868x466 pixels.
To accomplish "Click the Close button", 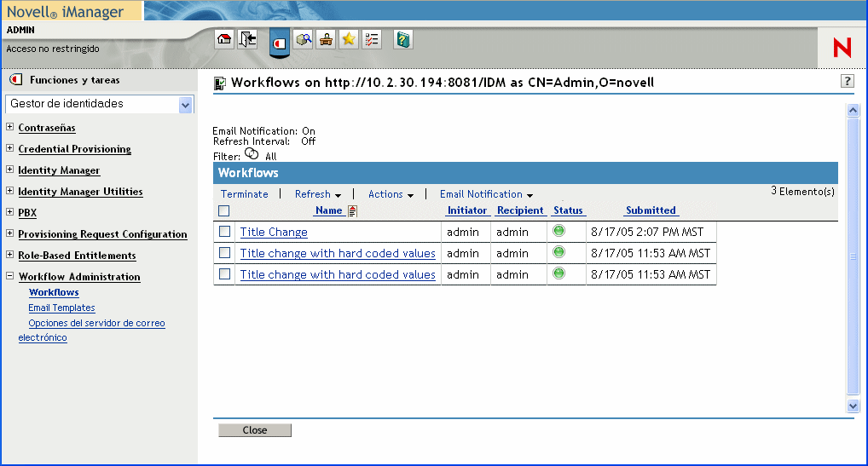I will pos(255,430).
